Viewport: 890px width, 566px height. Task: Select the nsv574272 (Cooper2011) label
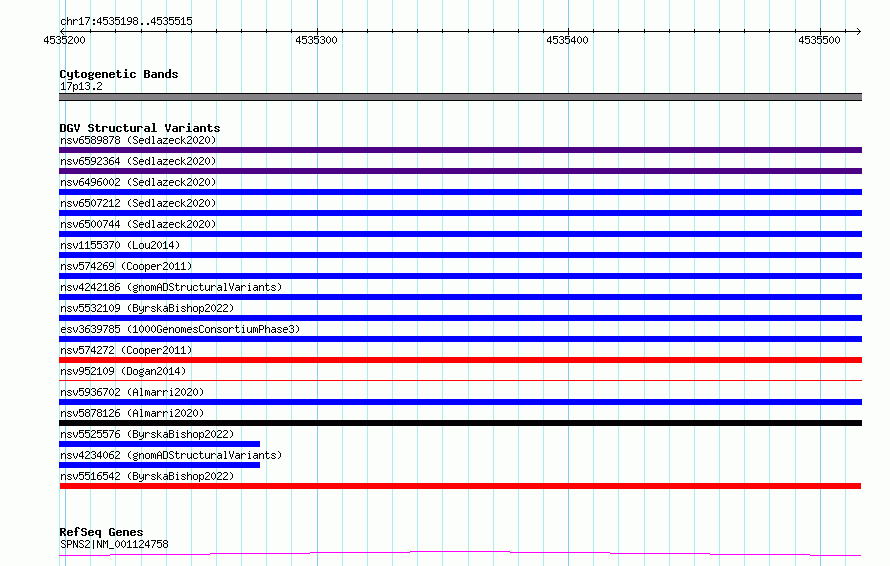pyautogui.click(x=126, y=350)
